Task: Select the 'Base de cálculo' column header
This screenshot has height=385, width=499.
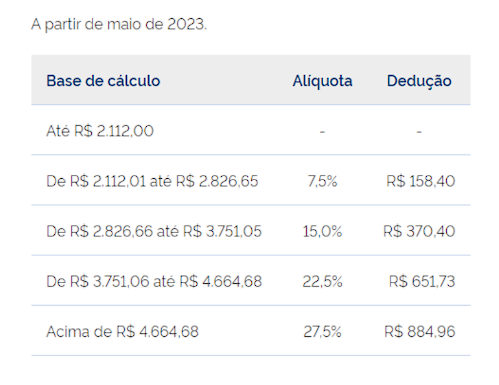Action: 103,81
